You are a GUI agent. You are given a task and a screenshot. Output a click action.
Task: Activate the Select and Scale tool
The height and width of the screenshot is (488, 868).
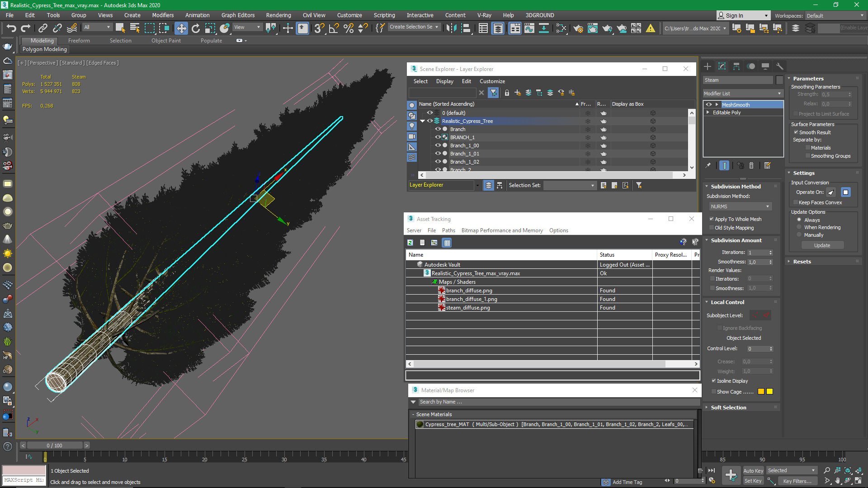pos(210,28)
